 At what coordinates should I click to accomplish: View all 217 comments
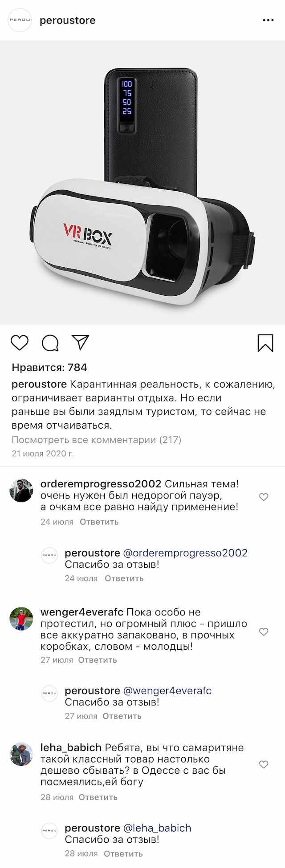coord(96,440)
